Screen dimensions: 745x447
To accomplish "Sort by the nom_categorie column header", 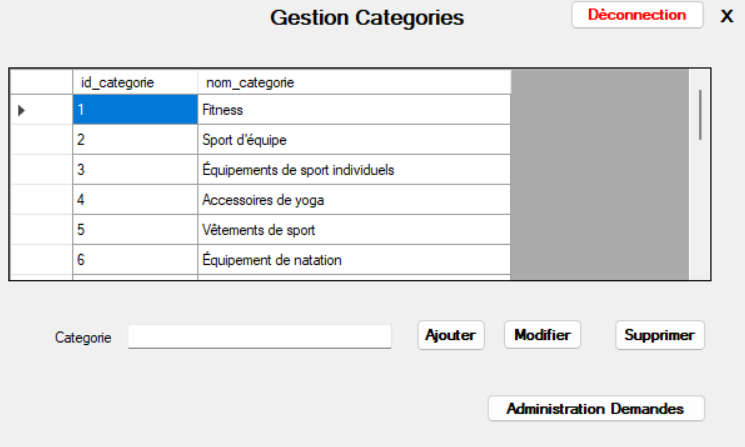I will point(354,82).
